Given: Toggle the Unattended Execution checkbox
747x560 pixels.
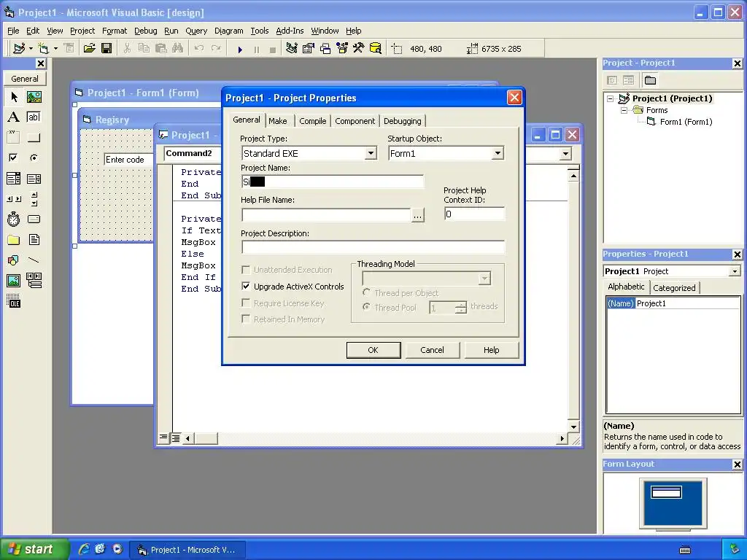Looking at the screenshot, I should [246, 270].
